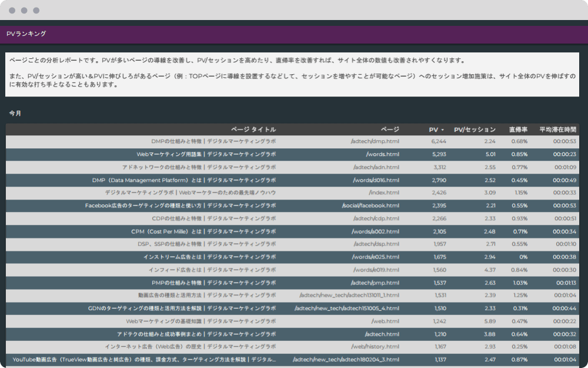Sort by the ページ タイトル column header
This screenshot has width=588, height=368.
(253, 130)
